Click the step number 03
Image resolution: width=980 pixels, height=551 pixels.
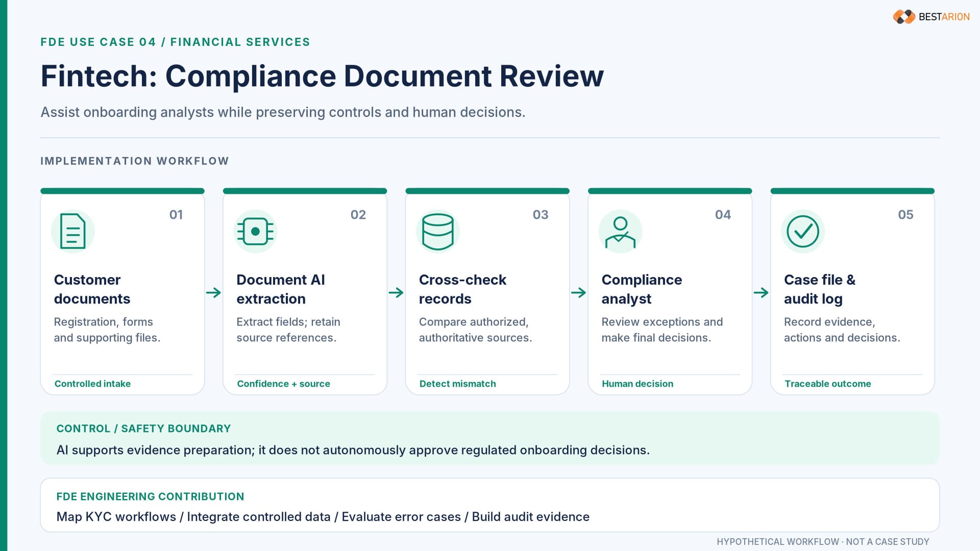541,215
